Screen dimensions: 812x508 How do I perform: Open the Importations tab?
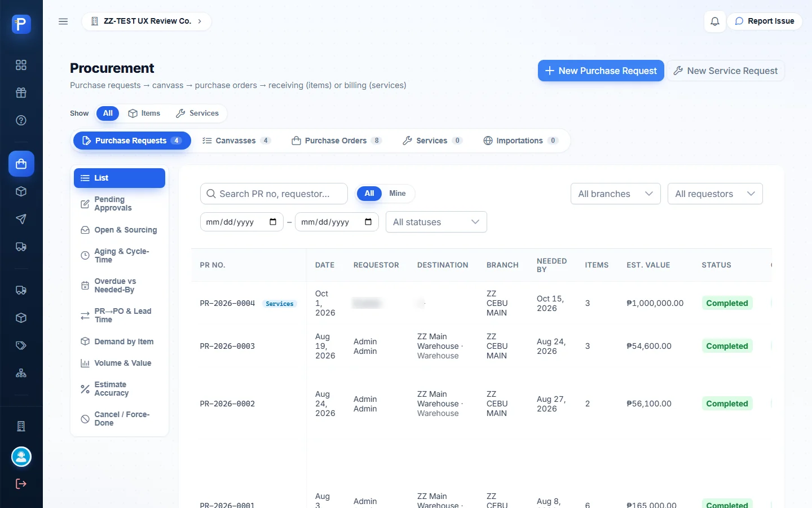(x=521, y=141)
